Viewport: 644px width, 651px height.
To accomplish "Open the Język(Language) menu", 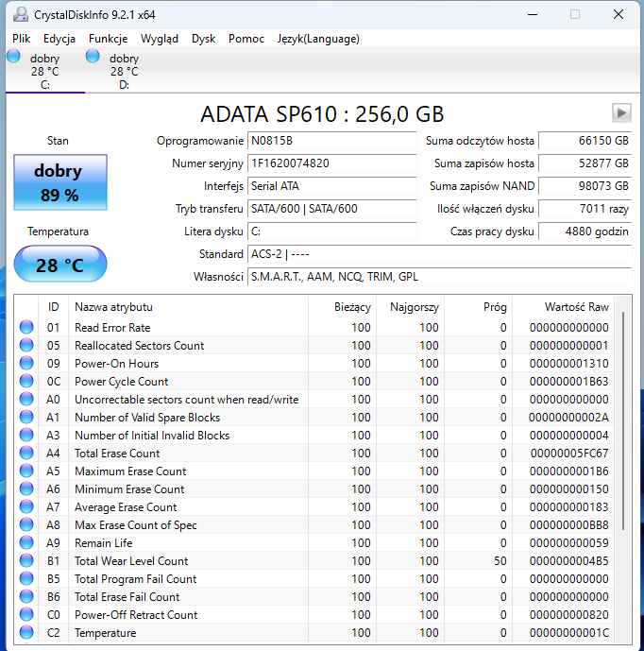I will click(x=318, y=39).
